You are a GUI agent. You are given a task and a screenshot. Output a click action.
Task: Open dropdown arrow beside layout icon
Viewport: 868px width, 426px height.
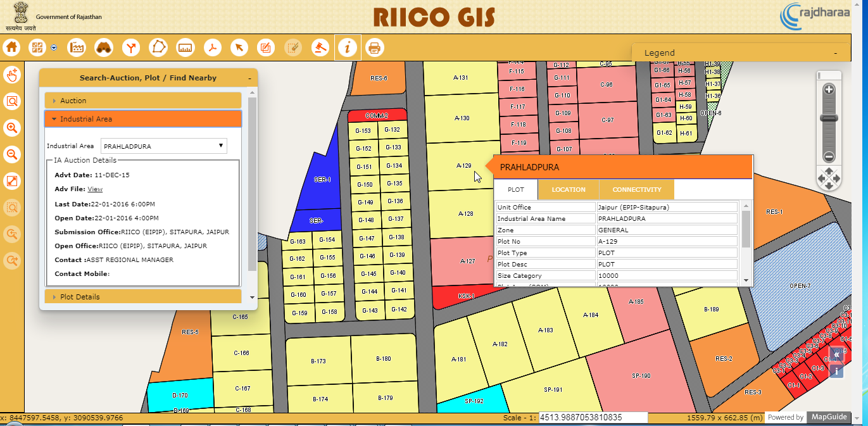[x=54, y=47]
